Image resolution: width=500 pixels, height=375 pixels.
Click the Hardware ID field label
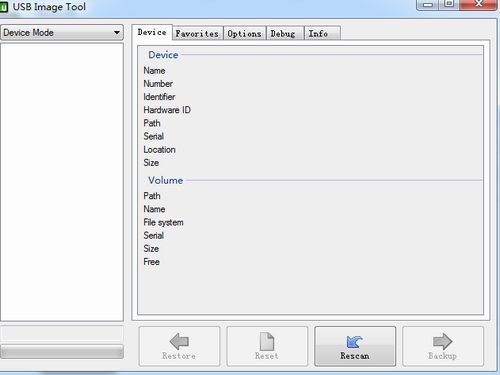(167, 110)
